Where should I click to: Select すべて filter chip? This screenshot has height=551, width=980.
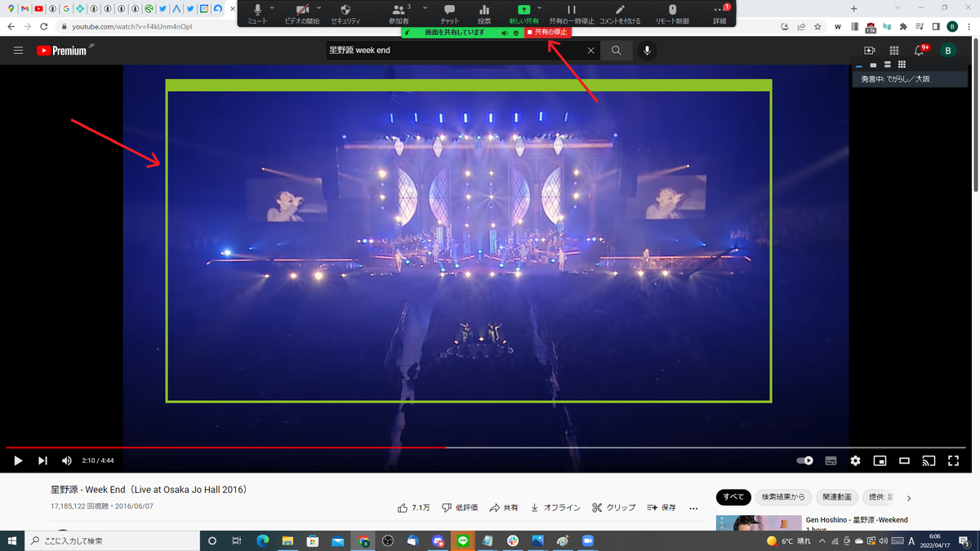coord(733,497)
